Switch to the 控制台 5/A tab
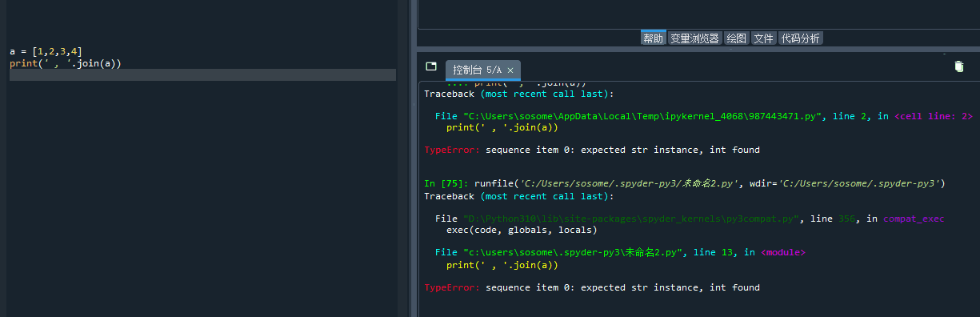980x317 pixels. coord(482,70)
